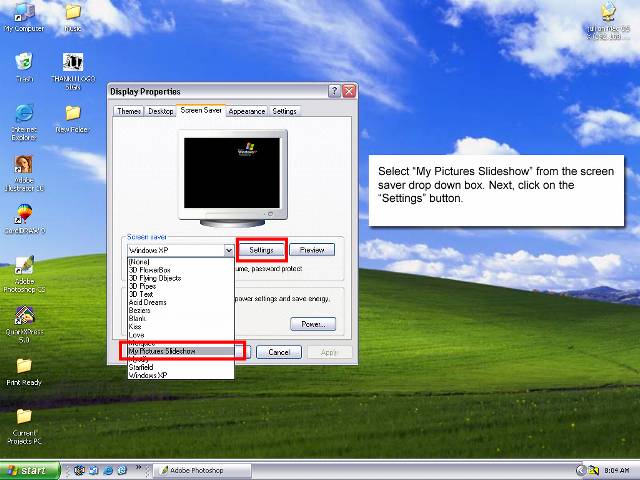The image size is (640, 480).
Task: Click the Settings button next to screen saver
Action: (x=261, y=250)
